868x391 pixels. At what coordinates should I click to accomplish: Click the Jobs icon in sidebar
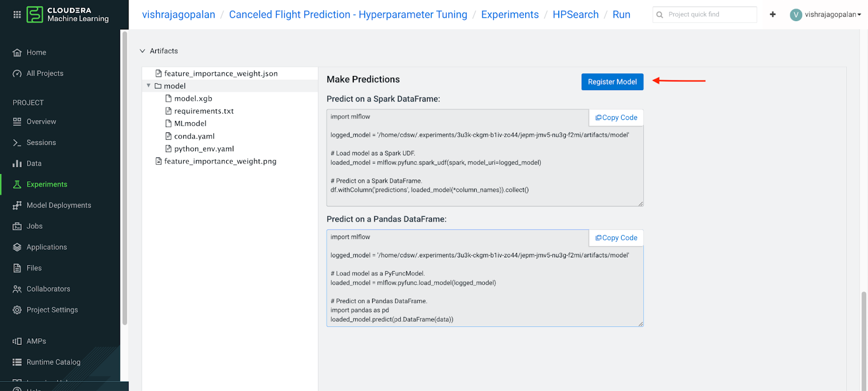[17, 226]
